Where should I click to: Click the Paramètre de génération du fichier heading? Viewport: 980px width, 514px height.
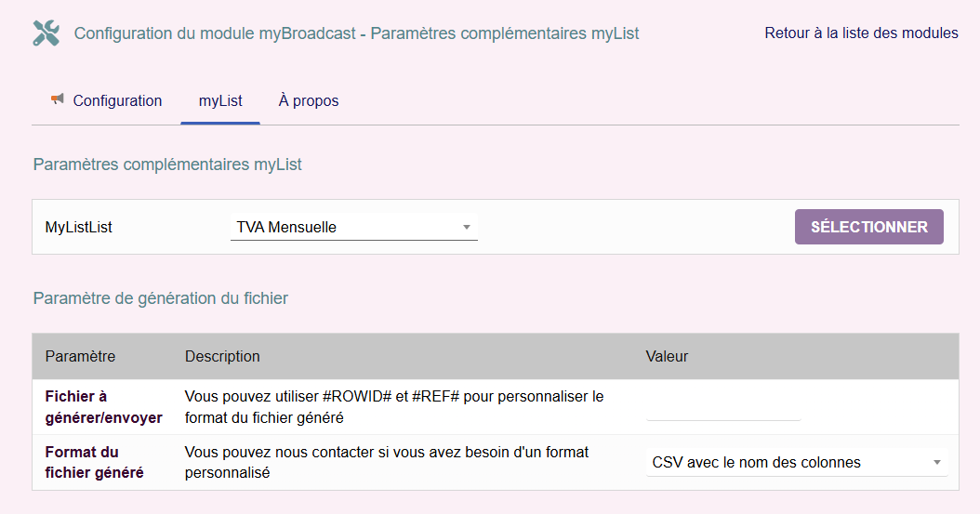[161, 298]
